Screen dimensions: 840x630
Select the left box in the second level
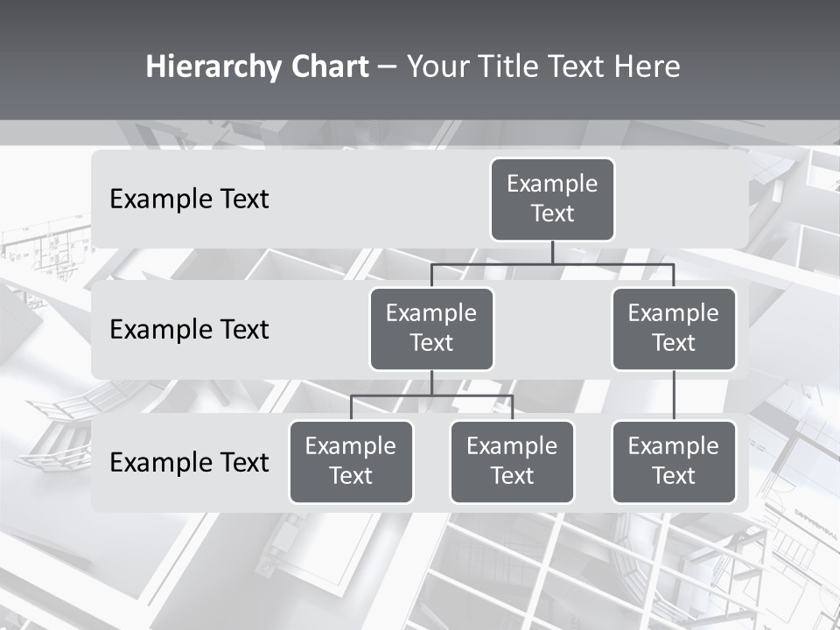click(x=431, y=329)
